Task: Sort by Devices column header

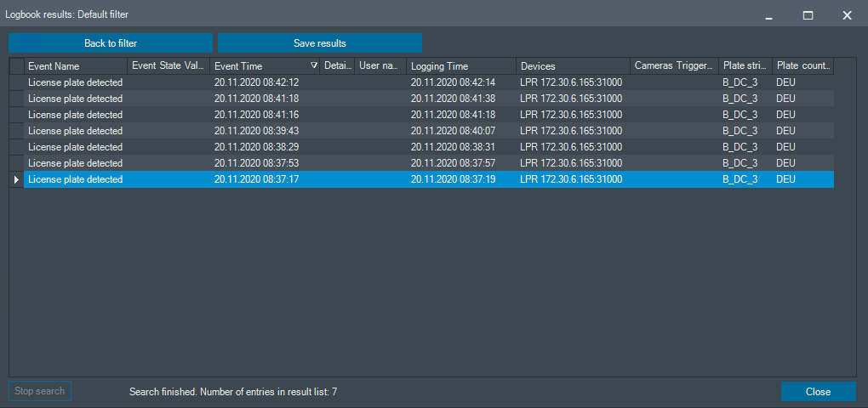Action: tap(573, 65)
